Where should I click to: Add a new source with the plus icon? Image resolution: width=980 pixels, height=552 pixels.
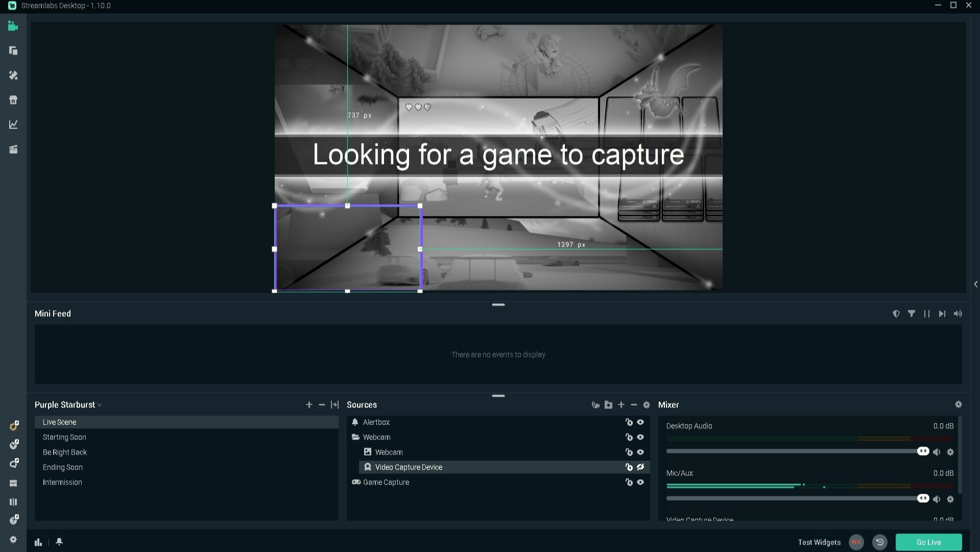coord(621,404)
